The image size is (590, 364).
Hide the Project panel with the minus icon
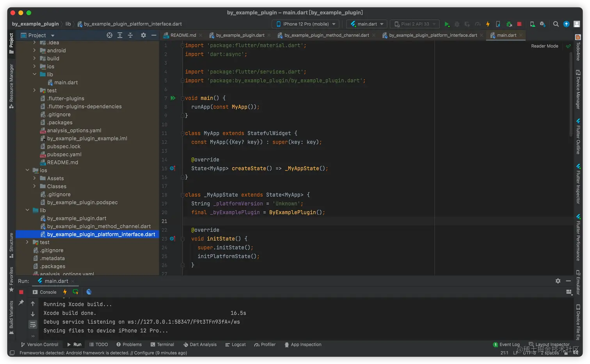tap(154, 35)
